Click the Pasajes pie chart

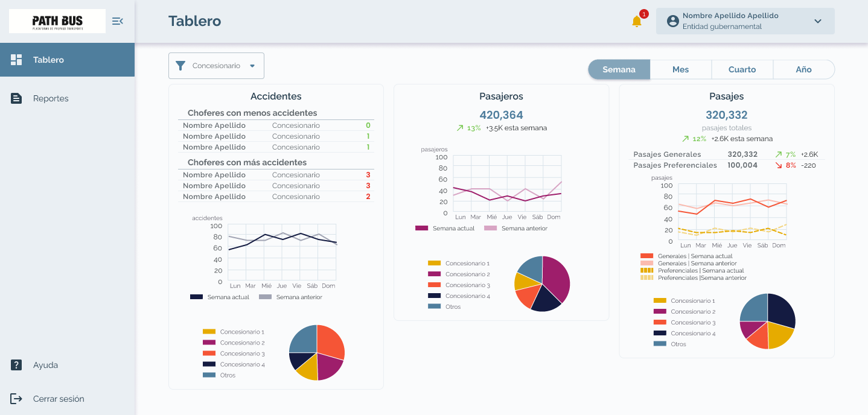pos(768,321)
